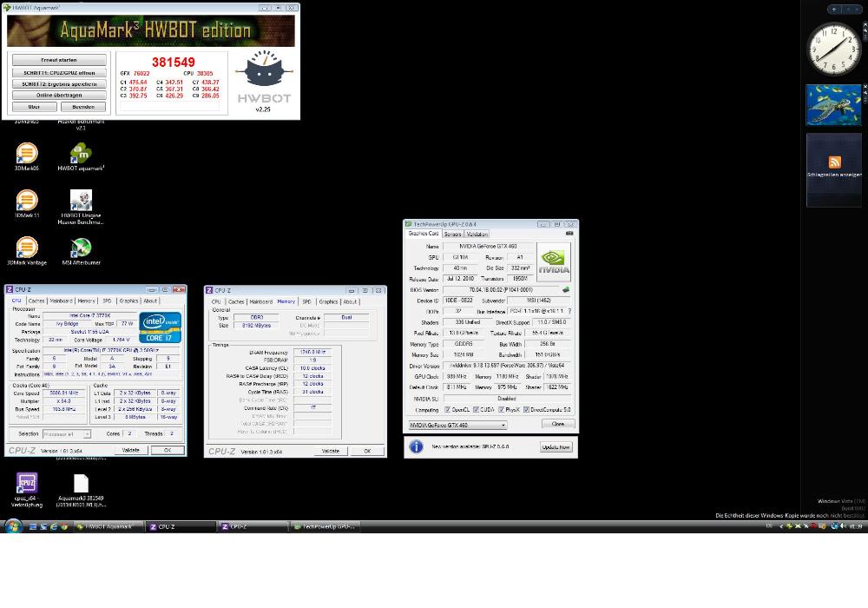Switch to Caches tab in left CPU-Z

pyautogui.click(x=36, y=301)
